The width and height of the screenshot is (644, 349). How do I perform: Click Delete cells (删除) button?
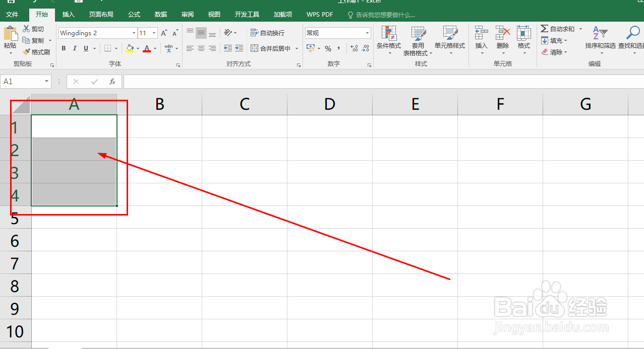coord(503,40)
